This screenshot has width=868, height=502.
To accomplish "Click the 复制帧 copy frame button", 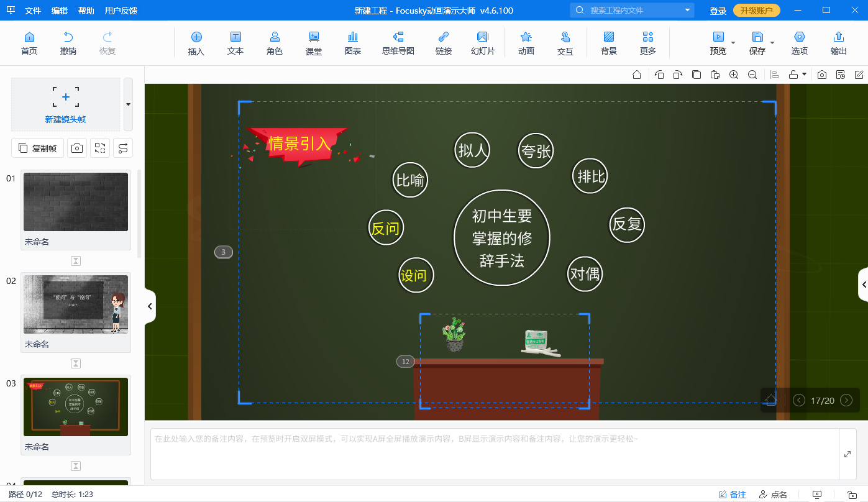I will (x=37, y=148).
